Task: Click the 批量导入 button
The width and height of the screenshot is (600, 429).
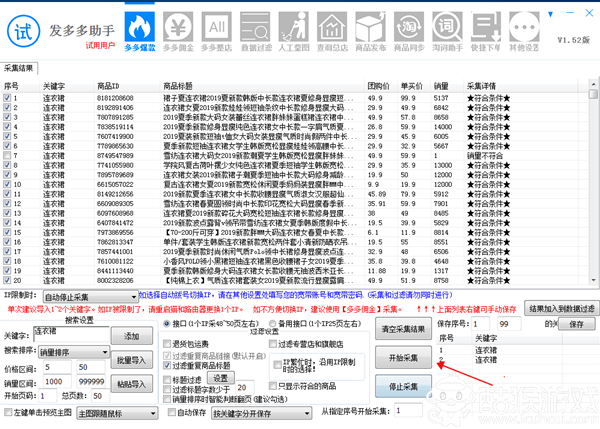Action: [x=132, y=360]
